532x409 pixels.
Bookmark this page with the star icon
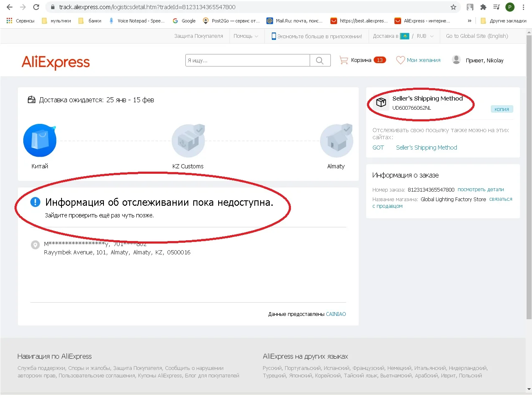pyautogui.click(x=453, y=7)
